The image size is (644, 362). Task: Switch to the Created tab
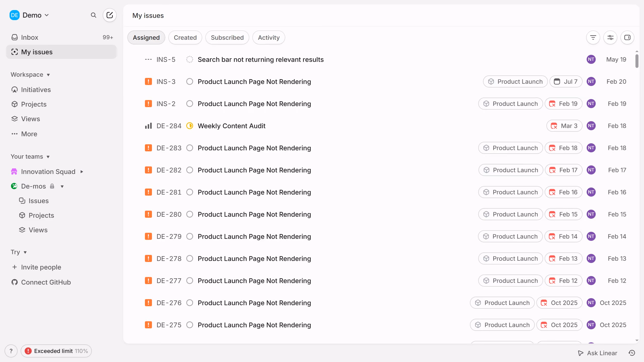click(185, 37)
